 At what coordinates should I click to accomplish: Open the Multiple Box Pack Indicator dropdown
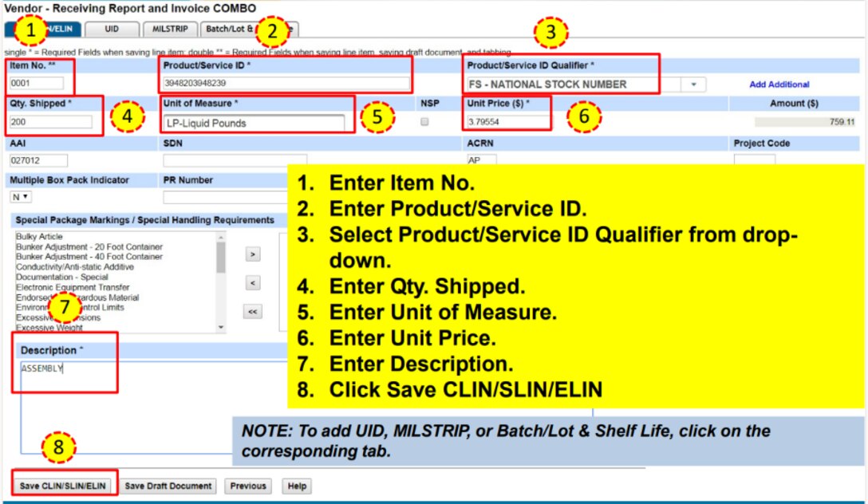(18, 196)
